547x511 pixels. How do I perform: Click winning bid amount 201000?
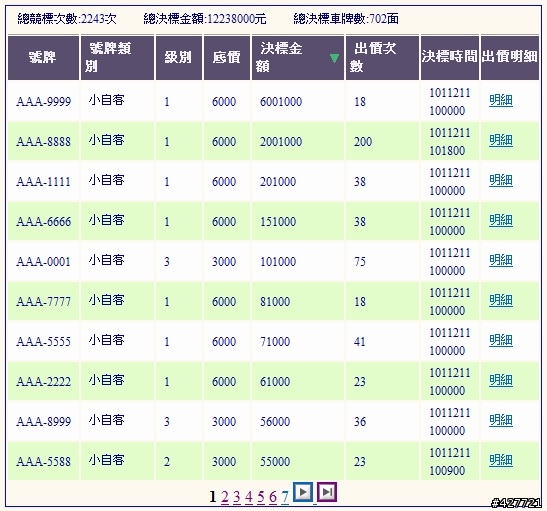[278, 182]
